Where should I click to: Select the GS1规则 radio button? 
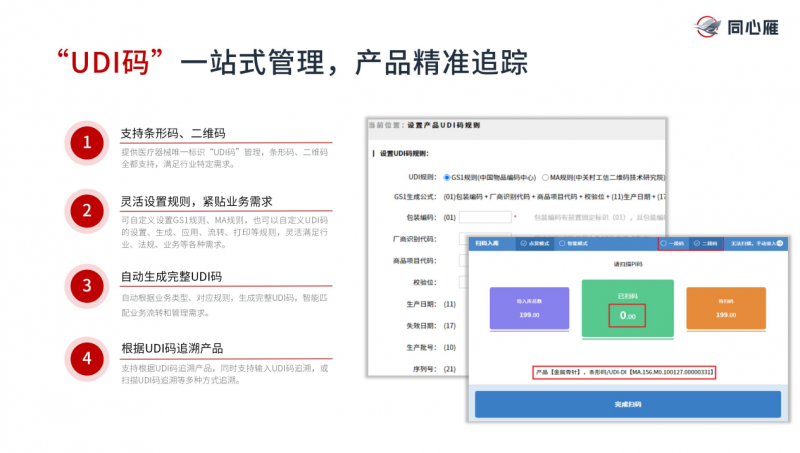tap(445, 176)
